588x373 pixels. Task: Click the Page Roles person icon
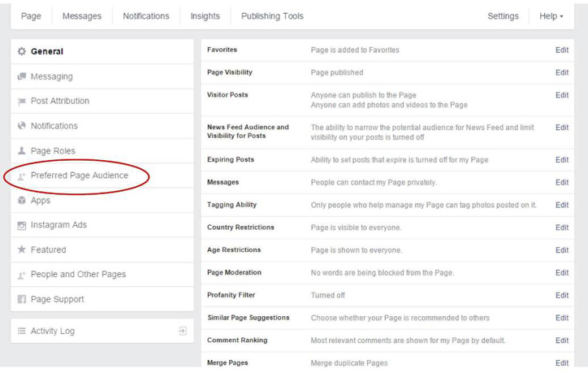[x=22, y=150]
